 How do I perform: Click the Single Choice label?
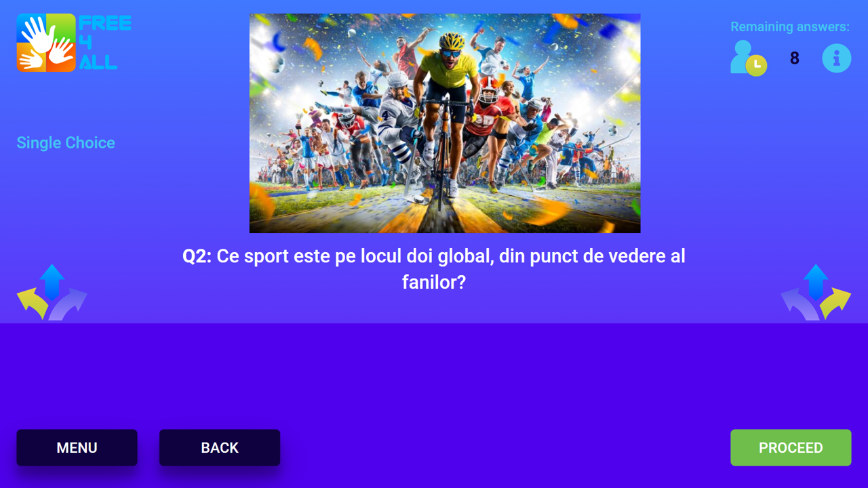(x=66, y=143)
